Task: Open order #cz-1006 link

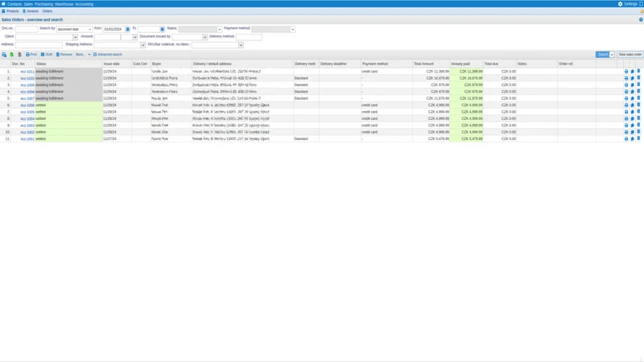Action: tap(27, 105)
